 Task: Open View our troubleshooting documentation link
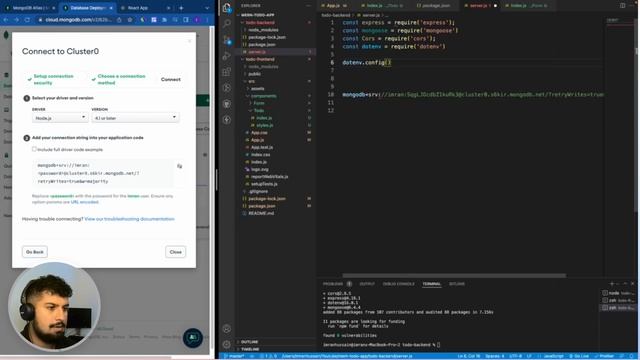pos(129,219)
